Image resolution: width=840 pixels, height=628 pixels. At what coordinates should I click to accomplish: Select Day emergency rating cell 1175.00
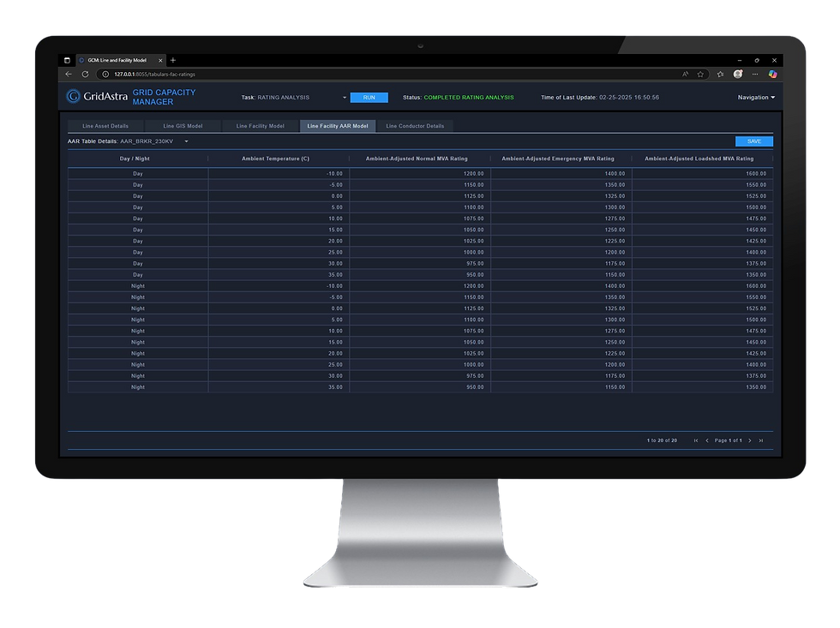pyautogui.click(x=561, y=263)
